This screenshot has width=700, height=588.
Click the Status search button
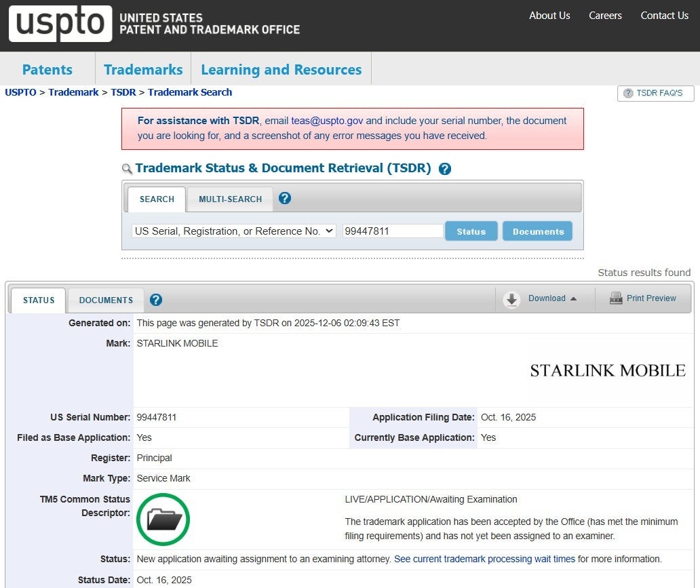tap(471, 231)
